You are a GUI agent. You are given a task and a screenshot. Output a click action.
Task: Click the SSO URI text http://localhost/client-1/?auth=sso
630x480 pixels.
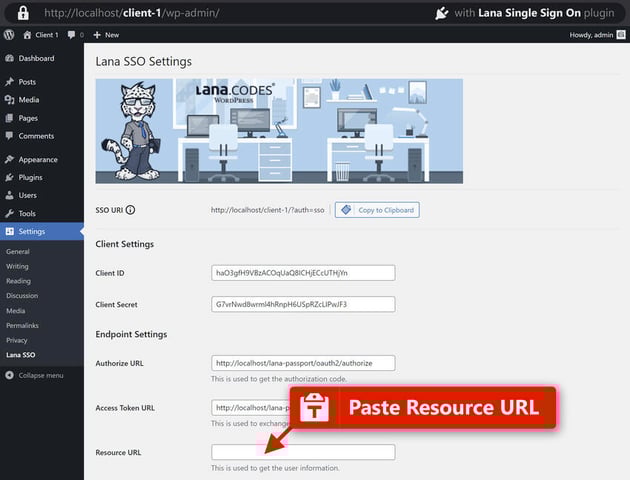pyautogui.click(x=268, y=210)
